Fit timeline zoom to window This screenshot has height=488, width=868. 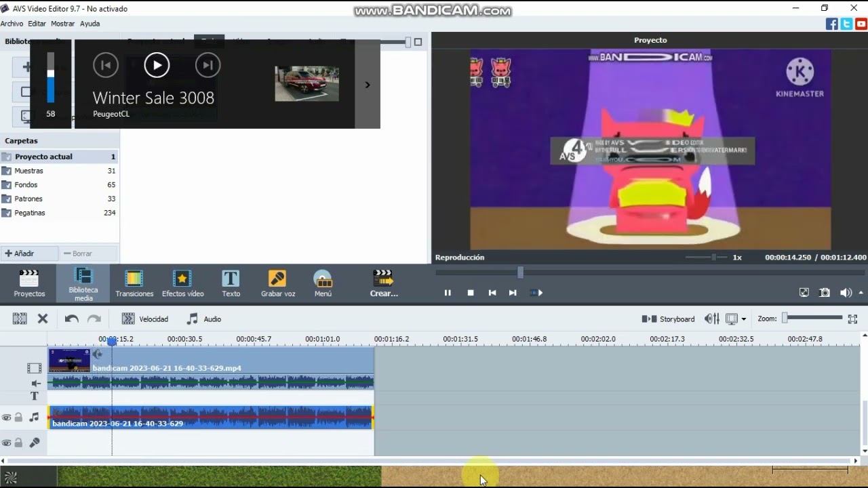852,319
